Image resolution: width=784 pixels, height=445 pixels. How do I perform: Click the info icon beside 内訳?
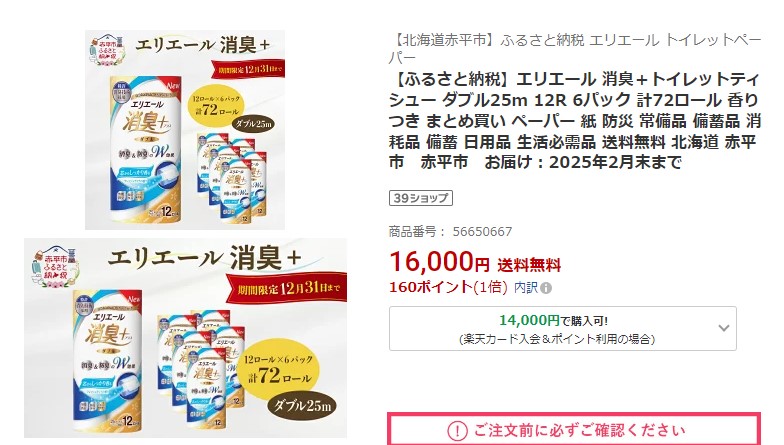(546, 288)
